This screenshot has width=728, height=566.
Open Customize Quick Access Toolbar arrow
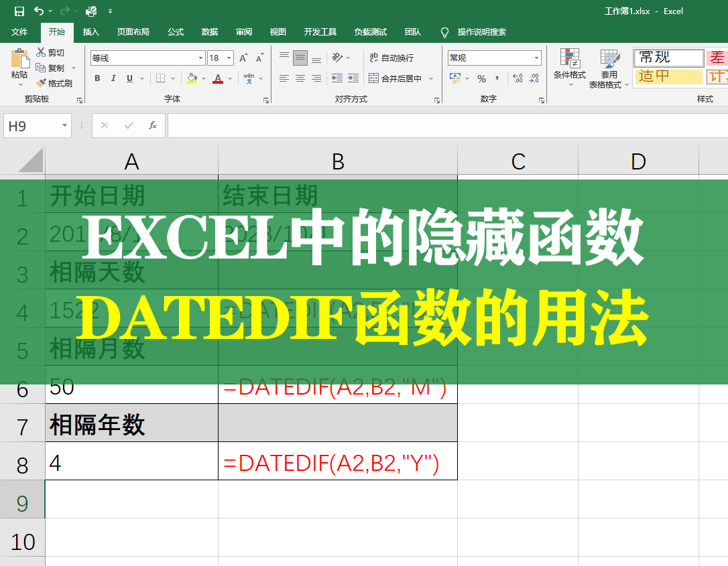[110, 11]
